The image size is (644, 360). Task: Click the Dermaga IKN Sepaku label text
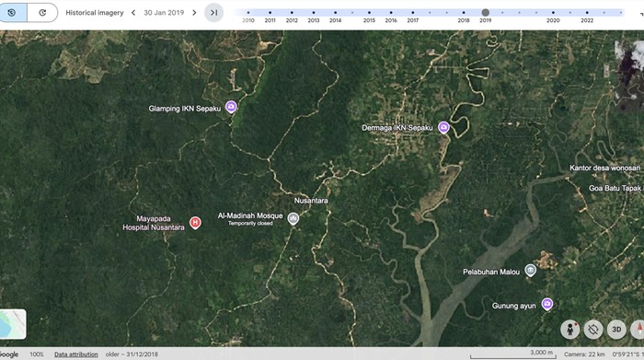point(397,128)
